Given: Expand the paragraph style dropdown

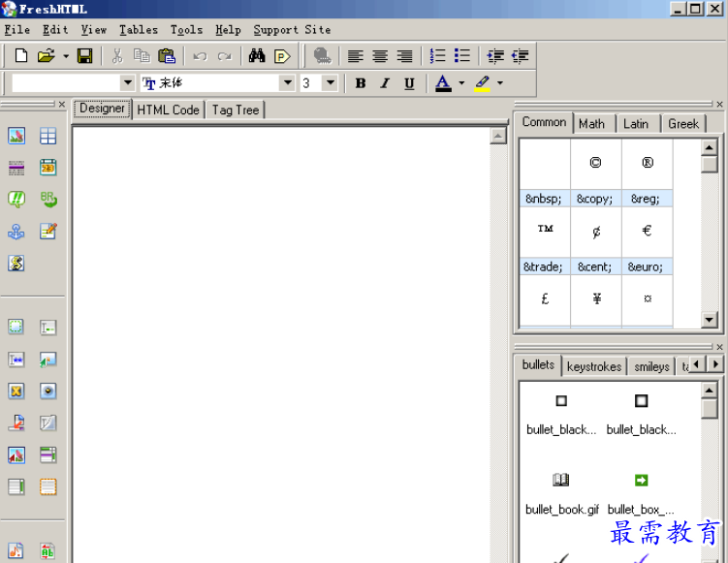Looking at the screenshot, I should coord(127,83).
